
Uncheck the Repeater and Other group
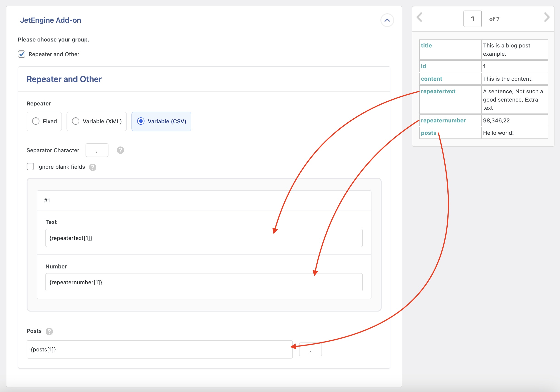tap(22, 54)
